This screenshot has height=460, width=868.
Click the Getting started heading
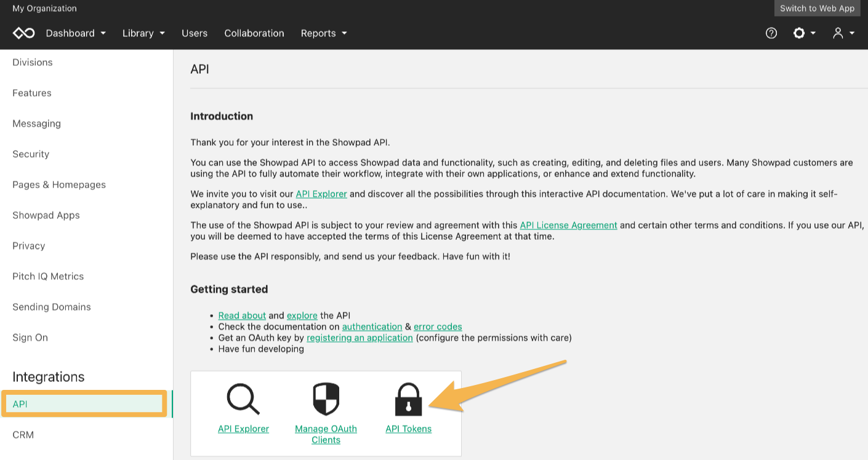[x=229, y=289]
